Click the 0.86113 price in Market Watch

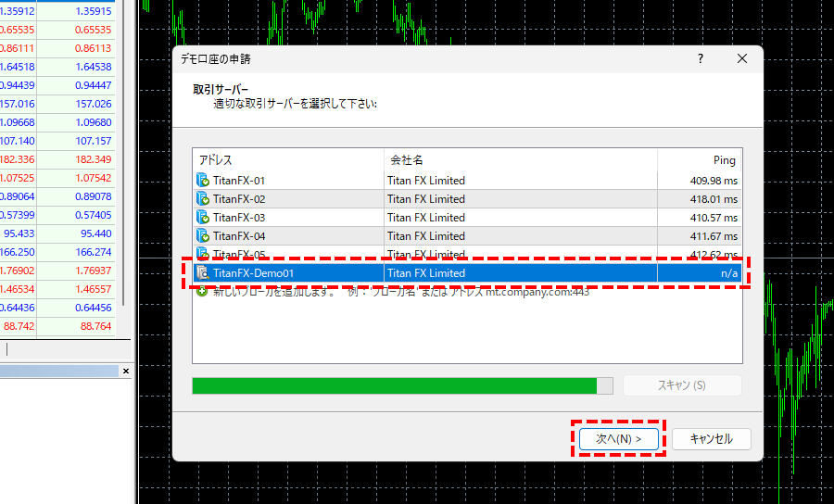[93, 48]
